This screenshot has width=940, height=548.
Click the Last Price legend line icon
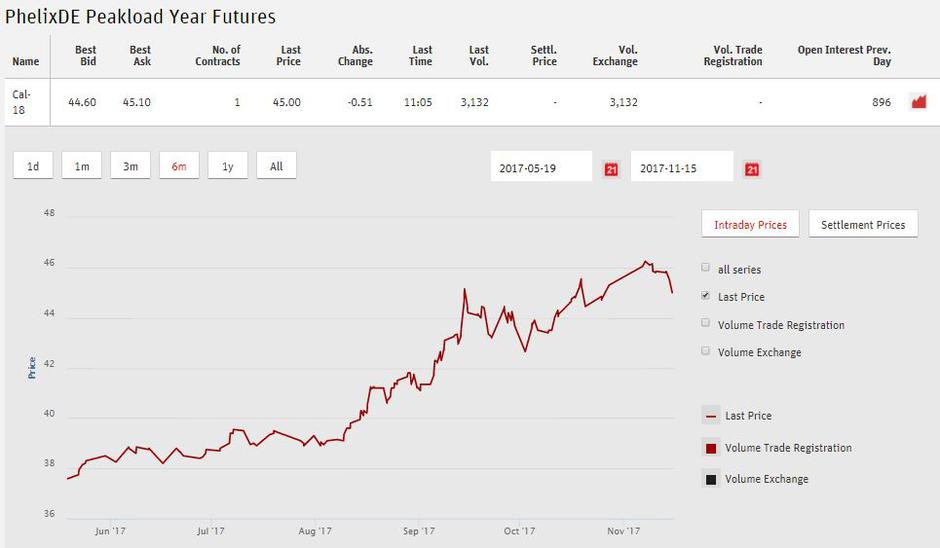point(711,416)
